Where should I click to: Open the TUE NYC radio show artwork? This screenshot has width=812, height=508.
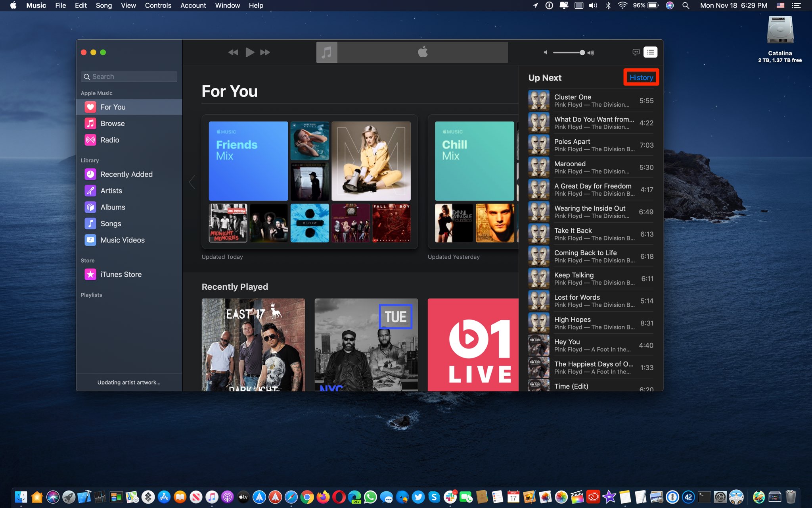[366, 345]
